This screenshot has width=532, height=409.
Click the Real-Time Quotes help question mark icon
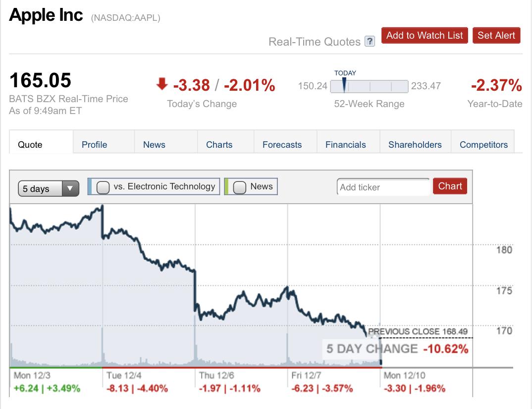370,42
